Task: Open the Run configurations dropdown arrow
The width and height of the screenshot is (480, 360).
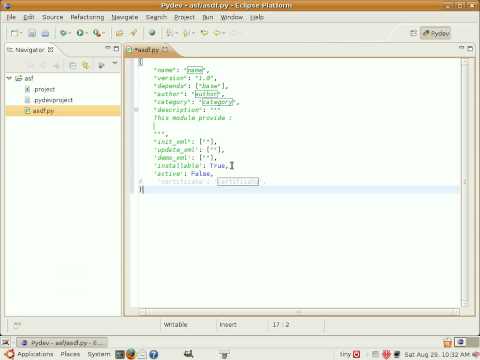Action: pyautogui.click(x=87, y=33)
